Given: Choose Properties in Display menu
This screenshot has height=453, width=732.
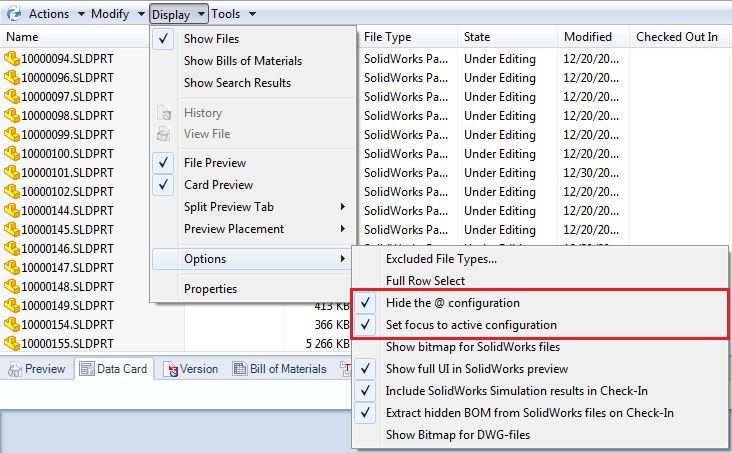Looking at the screenshot, I should tap(210, 289).
